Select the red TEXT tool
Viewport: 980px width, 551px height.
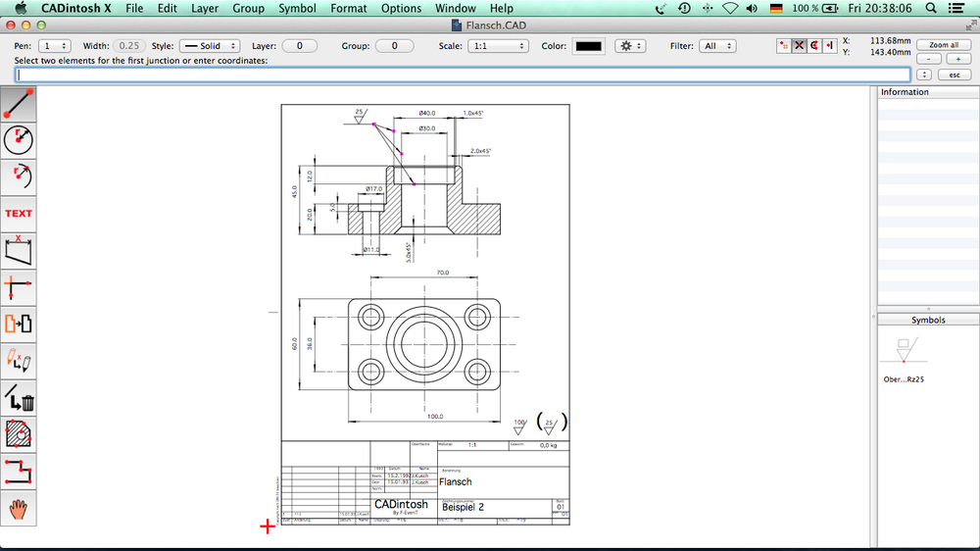pyautogui.click(x=18, y=214)
